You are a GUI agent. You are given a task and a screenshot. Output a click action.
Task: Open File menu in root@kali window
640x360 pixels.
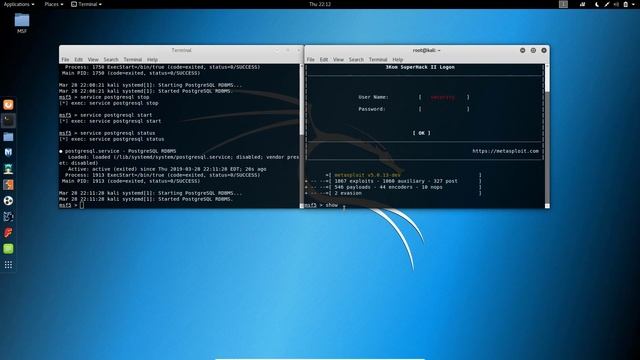click(x=311, y=60)
